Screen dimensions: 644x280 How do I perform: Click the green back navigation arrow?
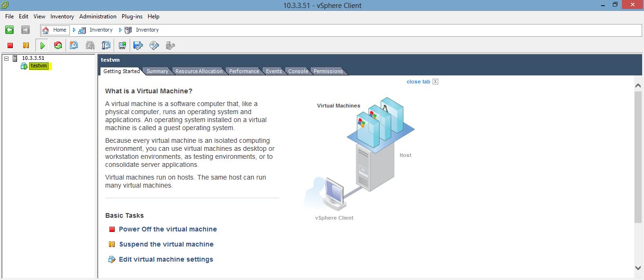tap(9, 30)
